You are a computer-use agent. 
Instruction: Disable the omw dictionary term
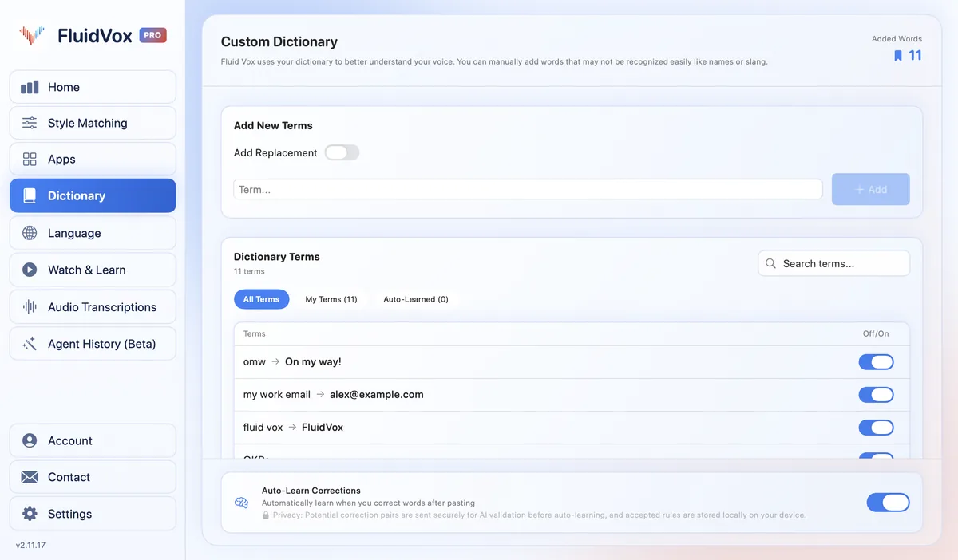tap(876, 362)
